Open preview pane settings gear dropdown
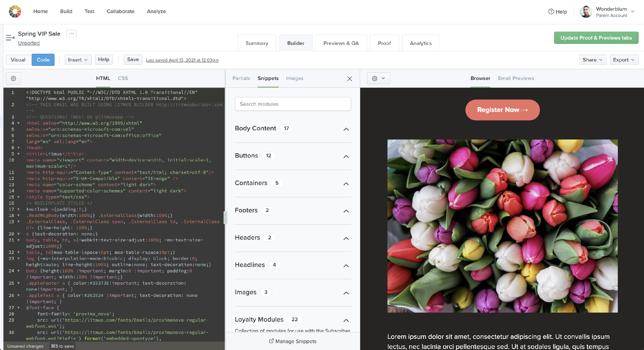 coord(378,78)
